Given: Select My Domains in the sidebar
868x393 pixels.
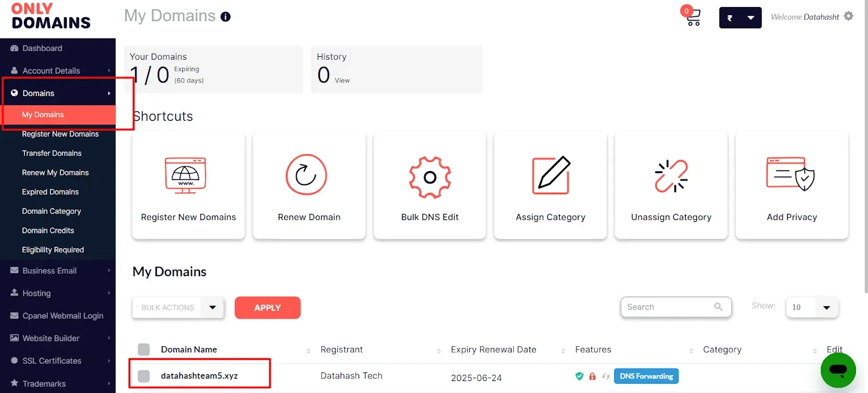Looking at the screenshot, I should pyautogui.click(x=58, y=115).
